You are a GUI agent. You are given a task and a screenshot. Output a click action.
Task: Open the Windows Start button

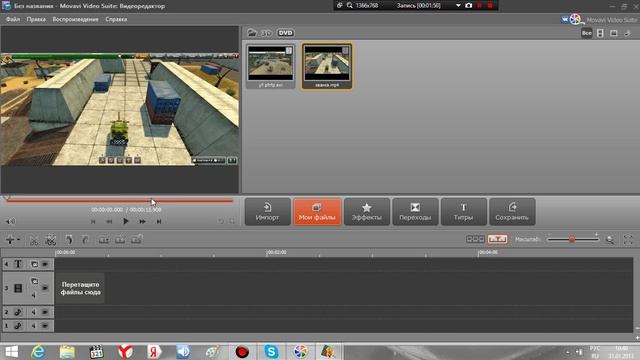pos(12,351)
